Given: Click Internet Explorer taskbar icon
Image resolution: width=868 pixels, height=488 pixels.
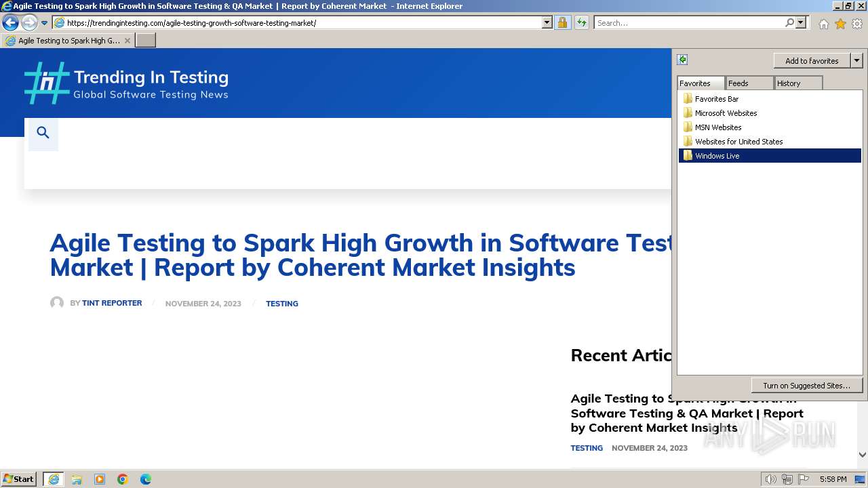Looking at the screenshot, I should (x=53, y=479).
